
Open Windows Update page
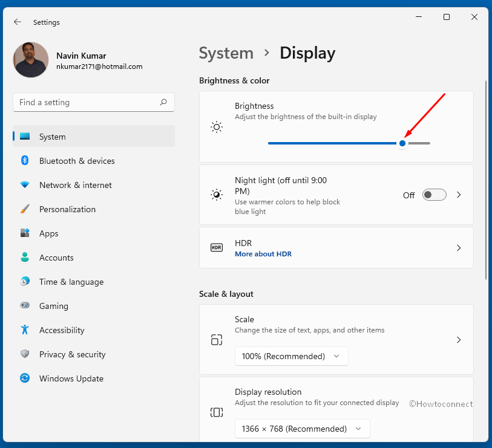tap(94, 378)
